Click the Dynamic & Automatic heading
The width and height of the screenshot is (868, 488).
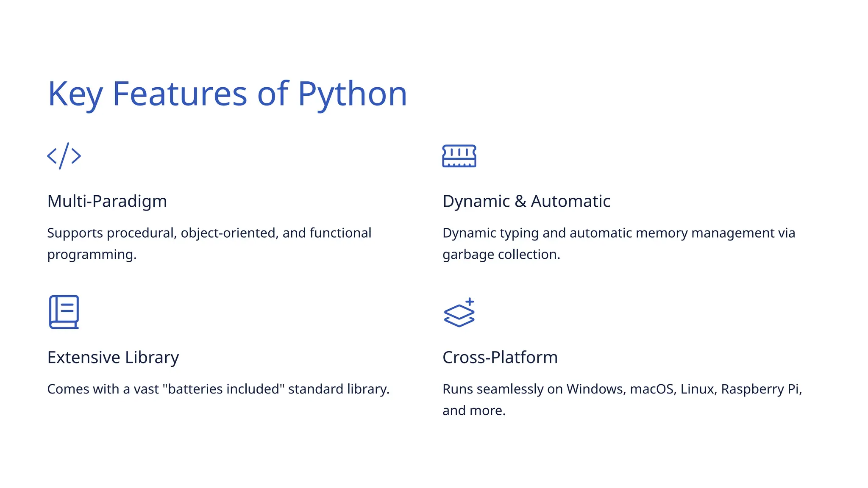(x=526, y=201)
